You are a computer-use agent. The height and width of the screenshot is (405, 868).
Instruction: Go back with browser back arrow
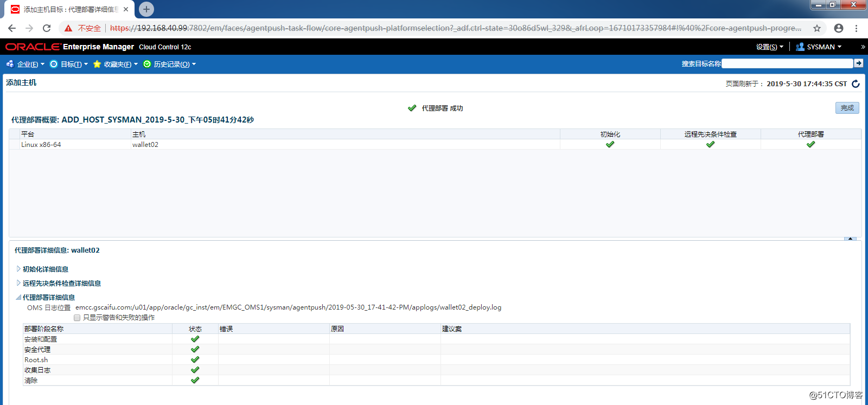(x=12, y=28)
